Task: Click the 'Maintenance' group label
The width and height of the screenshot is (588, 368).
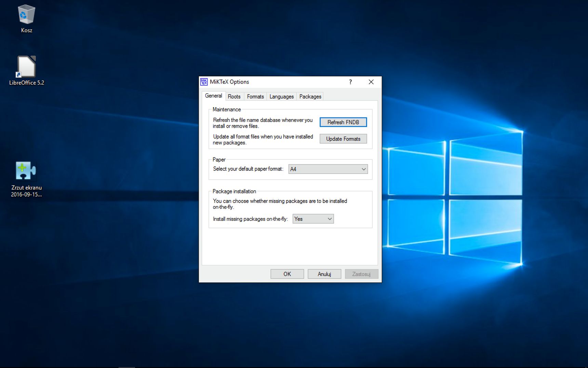Action: point(227,110)
